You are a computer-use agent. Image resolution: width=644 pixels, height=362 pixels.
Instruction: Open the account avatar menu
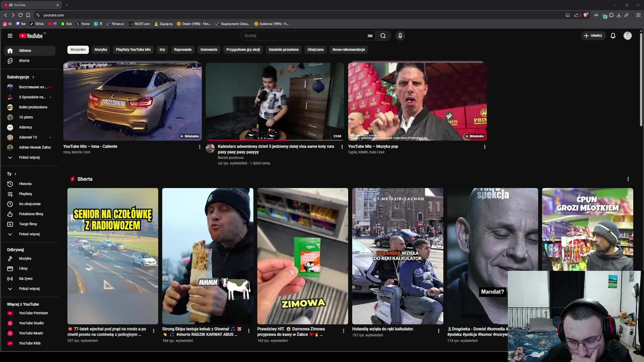click(x=627, y=36)
